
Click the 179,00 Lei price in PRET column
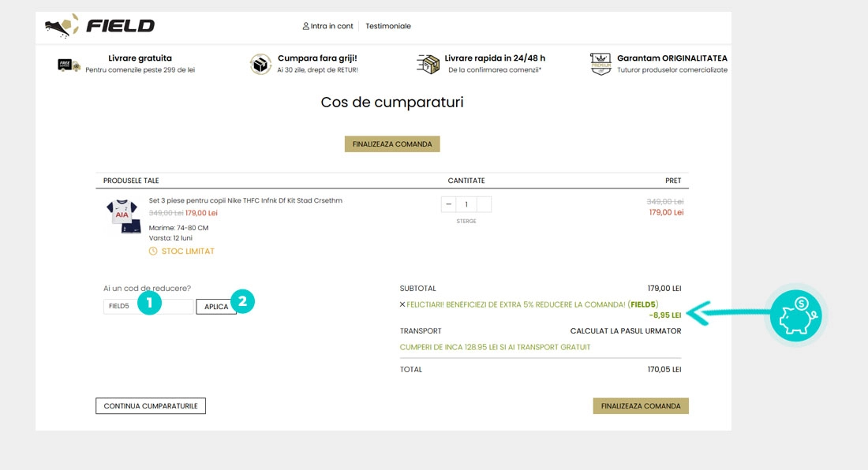tap(667, 212)
